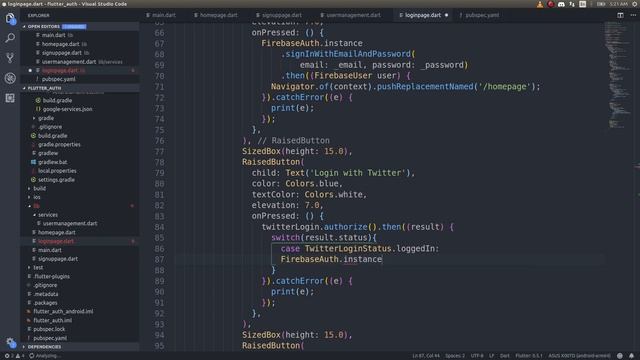Click the split editor icon
The width and height of the screenshot is (640, 360).
click(620, 15)
